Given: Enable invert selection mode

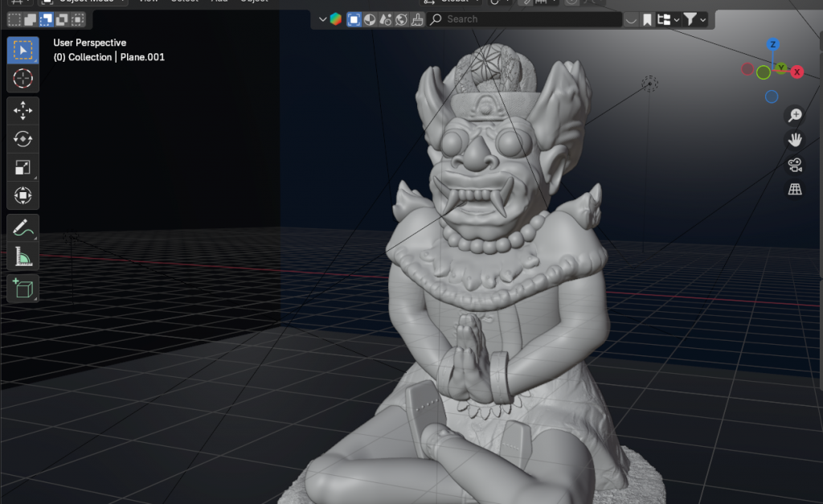Looking at the screenshot, I should pyautogui.click(x=62, y=19).
